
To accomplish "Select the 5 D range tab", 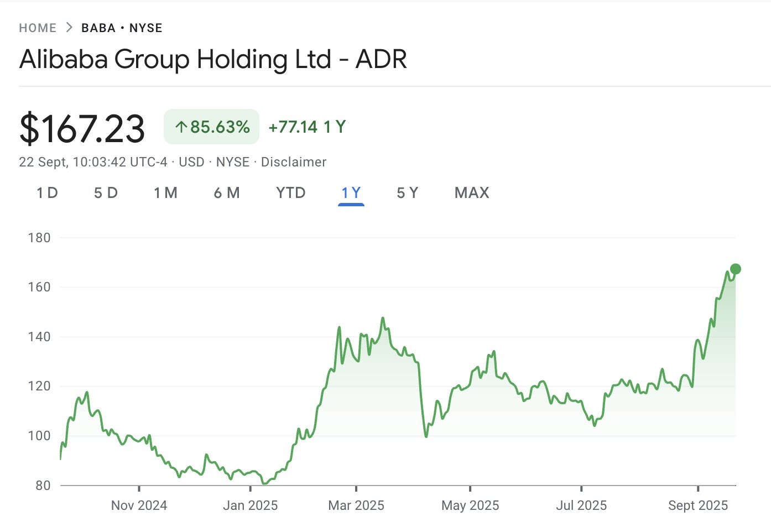I will [106, 193].
